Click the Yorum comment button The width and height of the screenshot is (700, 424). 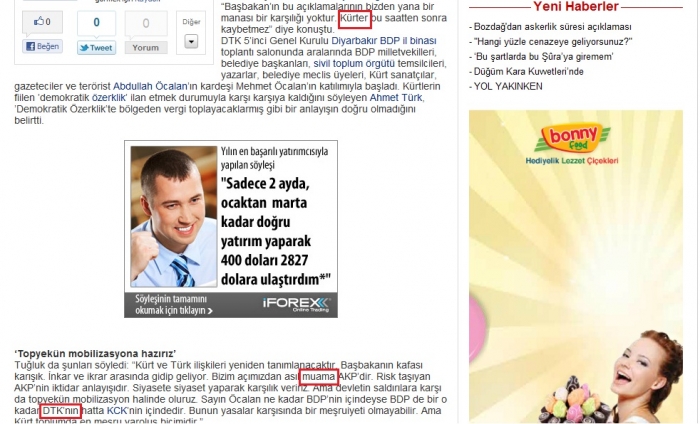tap(146, 47)
